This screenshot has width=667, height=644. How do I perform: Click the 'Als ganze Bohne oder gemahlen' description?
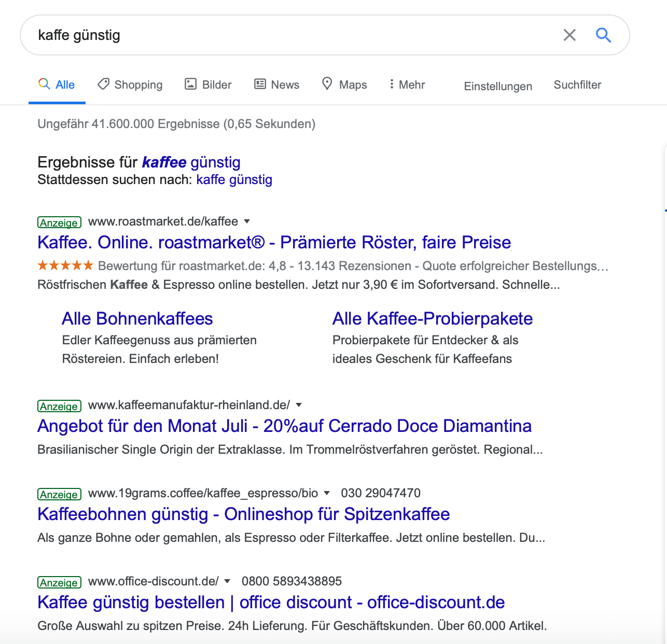pyautogui.click(x=291, y=538)
